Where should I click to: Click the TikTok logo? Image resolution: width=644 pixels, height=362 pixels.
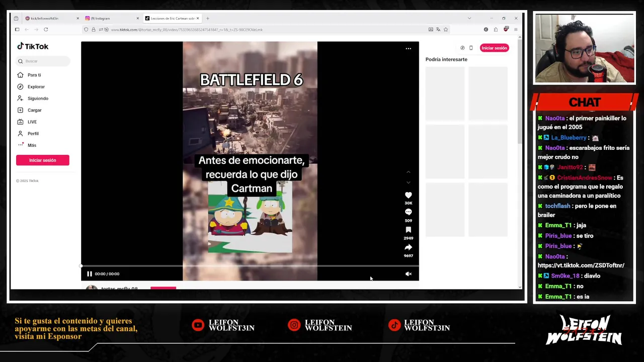33,46
